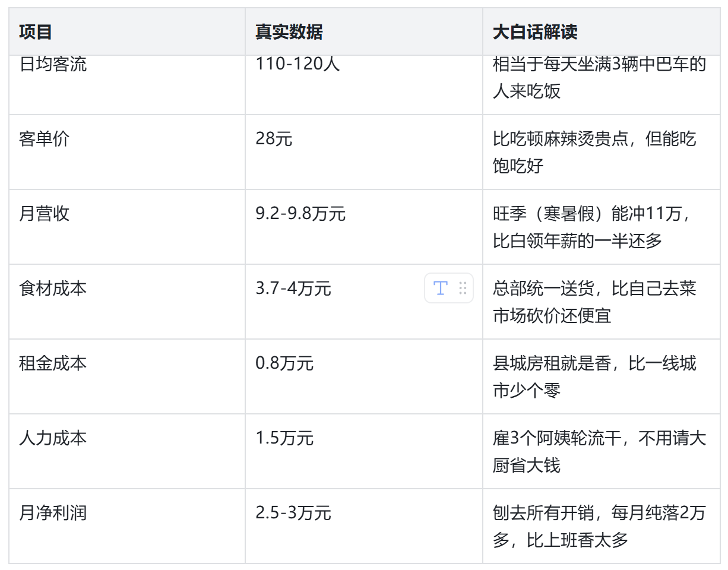Click the 客单价 row label cell
The height and width of the screenshot is (570, 728).
(45, 139)
